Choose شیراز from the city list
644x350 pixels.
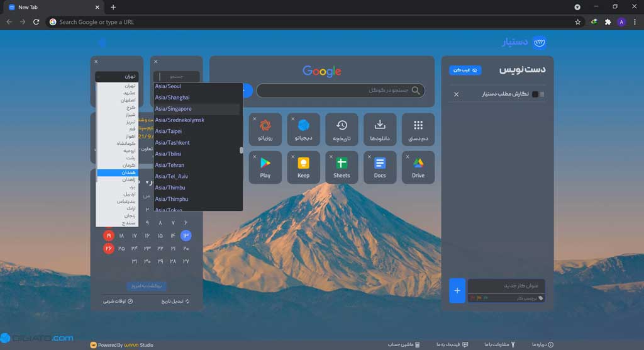point(118,115)
